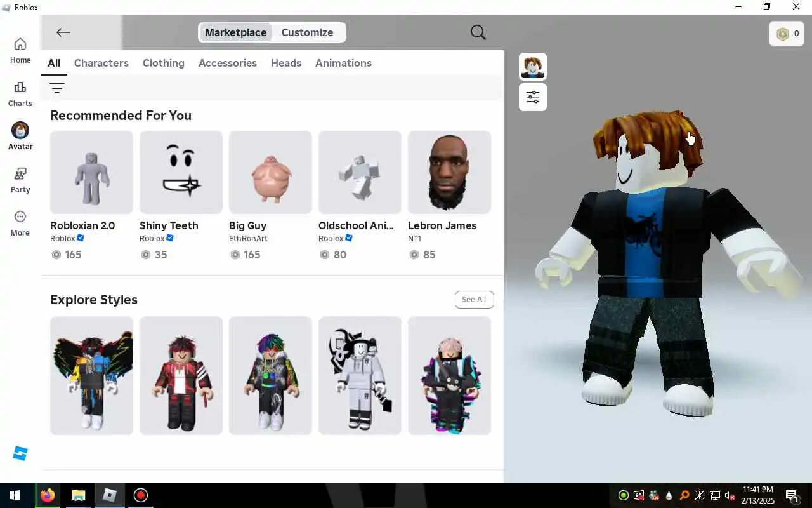Click the Big Guy title text
This screenshot has height=508, width=812.
coord(247,225)
